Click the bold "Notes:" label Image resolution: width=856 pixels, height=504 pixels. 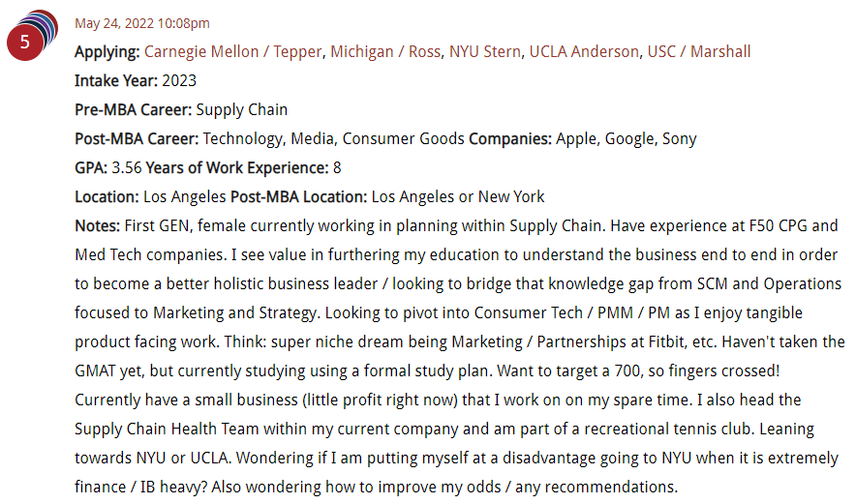[97, 225]
